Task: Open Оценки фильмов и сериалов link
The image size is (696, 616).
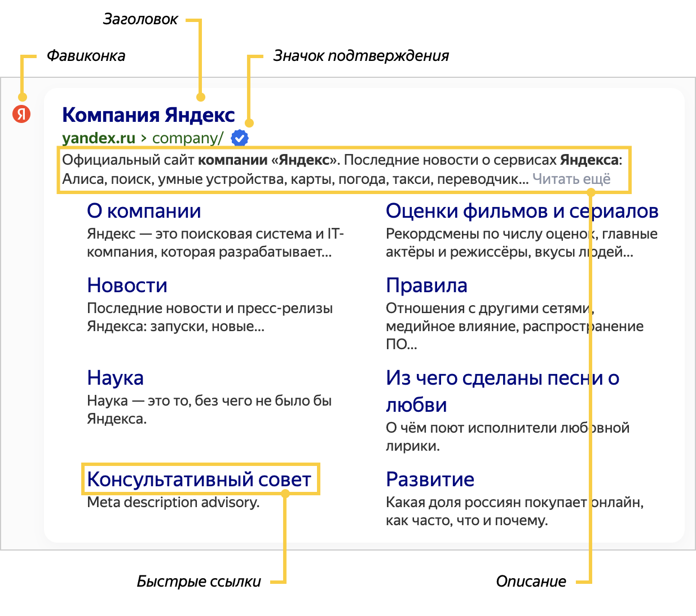Action: click(x=522, y=211)
